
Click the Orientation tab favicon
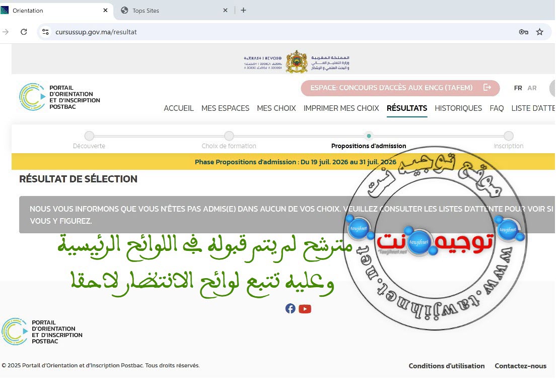tap(4, 11)
